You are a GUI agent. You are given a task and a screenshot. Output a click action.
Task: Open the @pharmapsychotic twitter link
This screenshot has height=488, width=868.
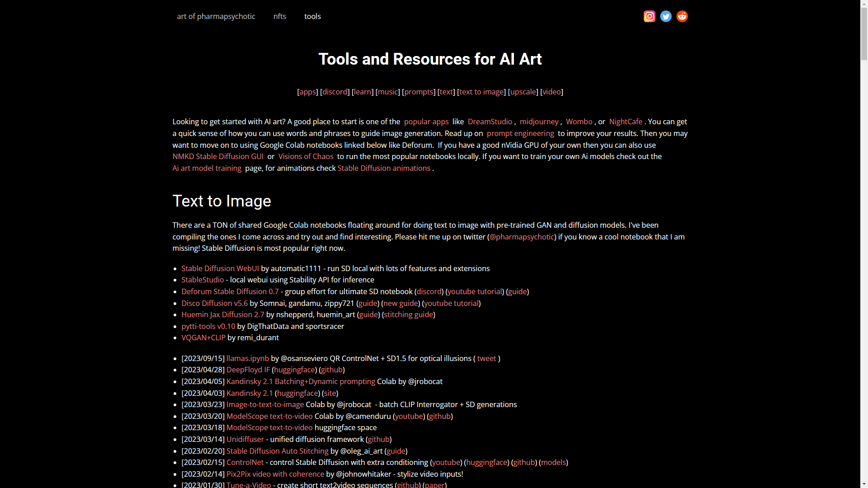pos(522,237)
